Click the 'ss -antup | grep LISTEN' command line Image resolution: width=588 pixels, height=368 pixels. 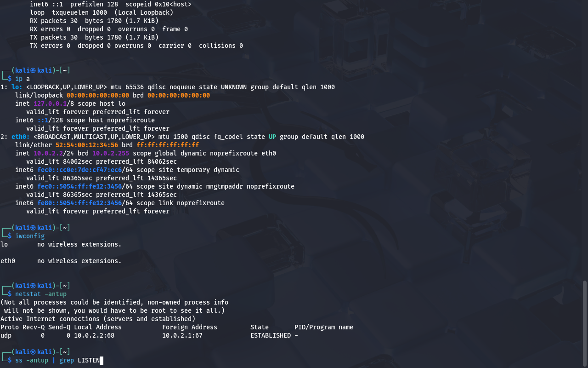pyautogui.click(x=57, y=360)
